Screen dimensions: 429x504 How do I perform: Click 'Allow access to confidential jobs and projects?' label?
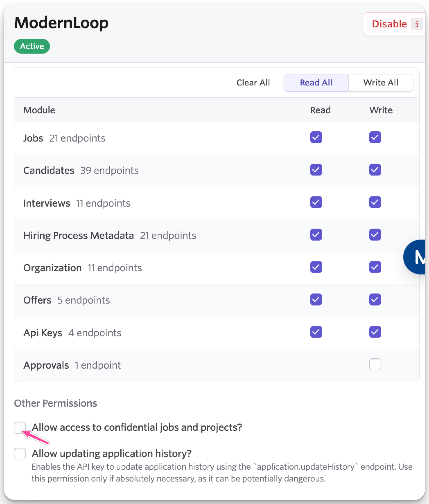tap(137, 427)
